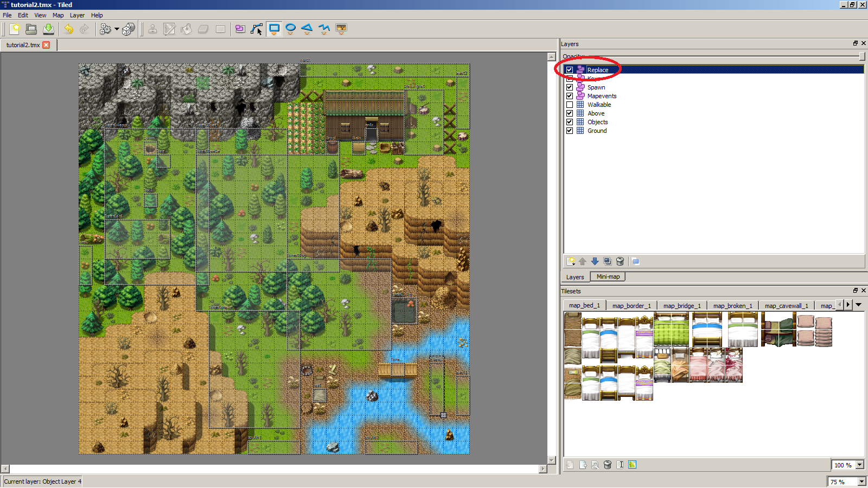Click the Raise Layer up arrow icon
The height and width of the screenshot is (488, 868).
pos(583,261)
